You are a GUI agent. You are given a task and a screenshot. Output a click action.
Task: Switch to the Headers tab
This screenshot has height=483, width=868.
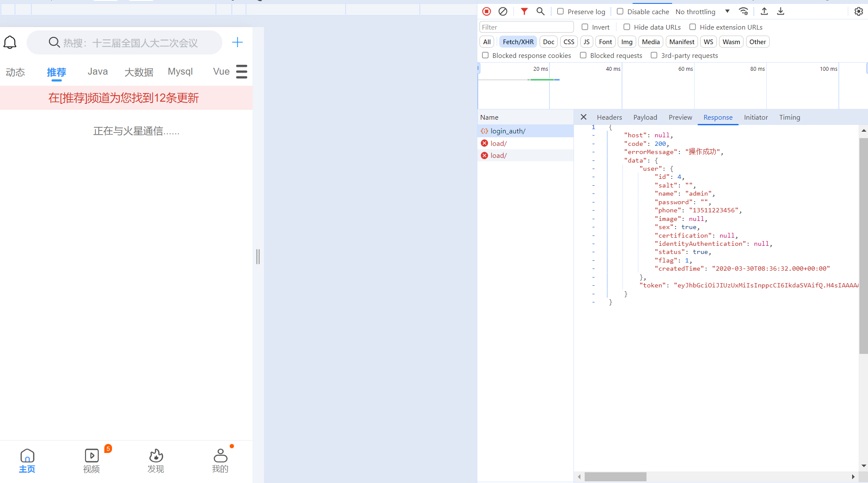click(609, 117)
